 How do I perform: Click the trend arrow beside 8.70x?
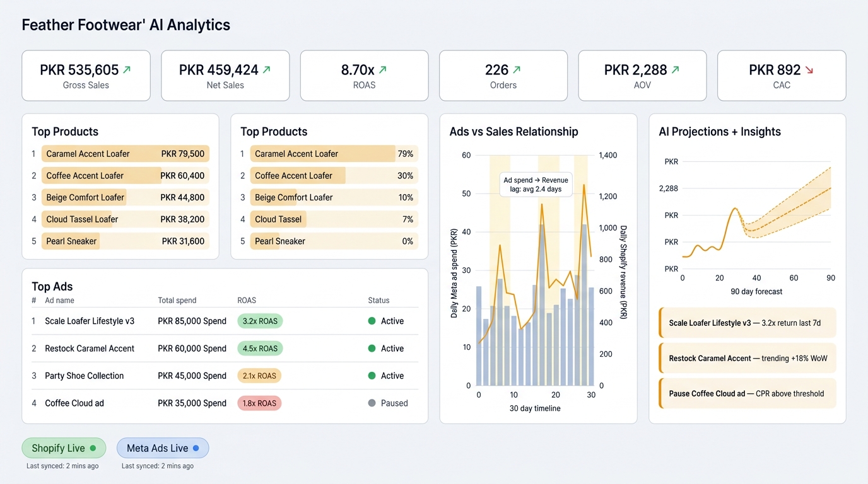[x=383, y=70]
